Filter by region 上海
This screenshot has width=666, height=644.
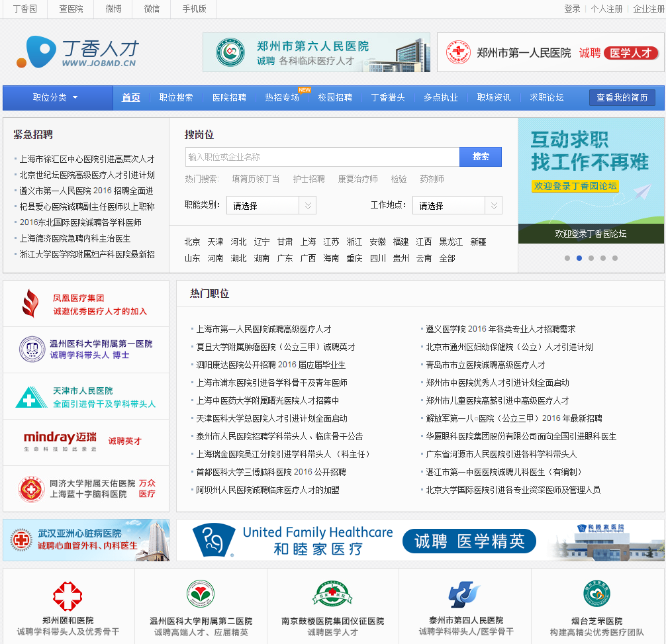coord(308,242)
